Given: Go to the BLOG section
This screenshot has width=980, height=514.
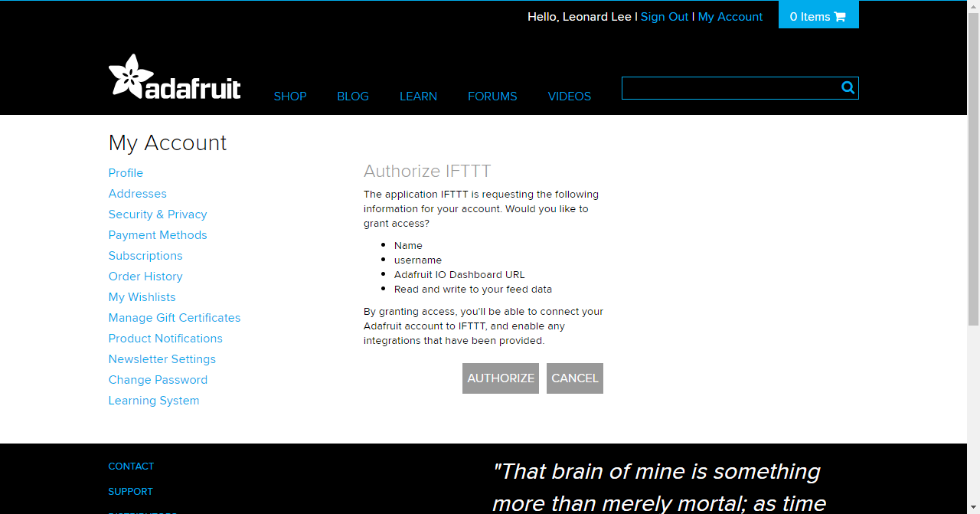Looking at the screenshot, I should 353,97.
